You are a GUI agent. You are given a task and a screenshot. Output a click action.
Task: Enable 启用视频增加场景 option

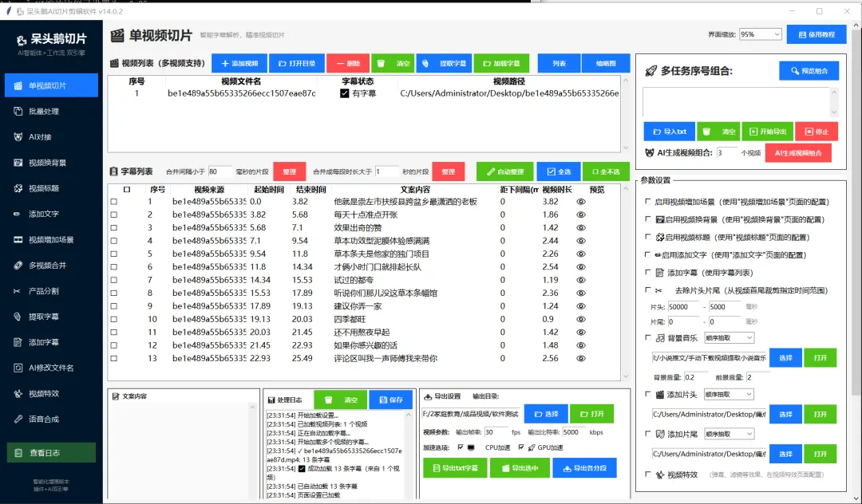pos(648,202)
